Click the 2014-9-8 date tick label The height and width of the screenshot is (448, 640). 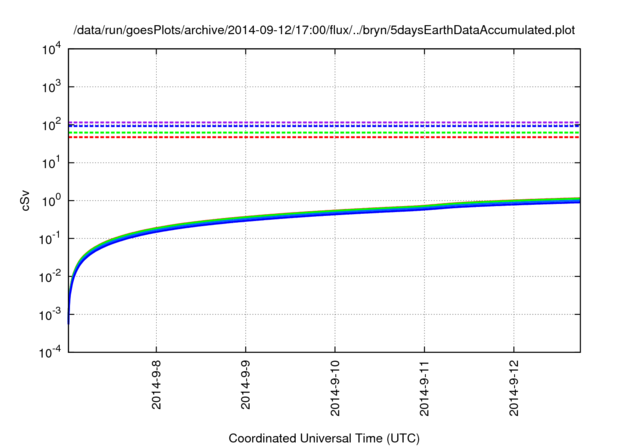(x=156, y=385)
